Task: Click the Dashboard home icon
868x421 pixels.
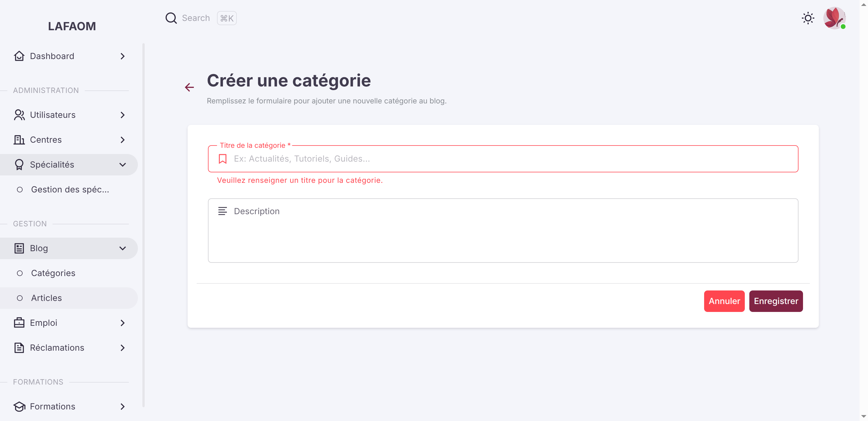Action: click(19, 56)
